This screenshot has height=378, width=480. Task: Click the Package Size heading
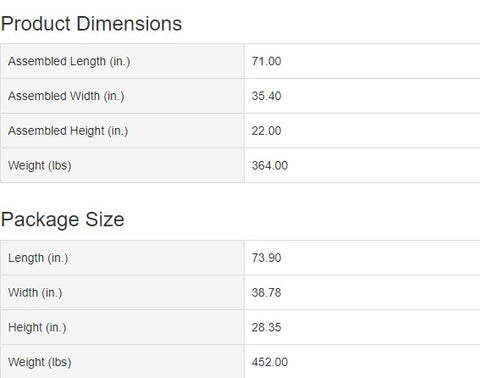point(63,220)
